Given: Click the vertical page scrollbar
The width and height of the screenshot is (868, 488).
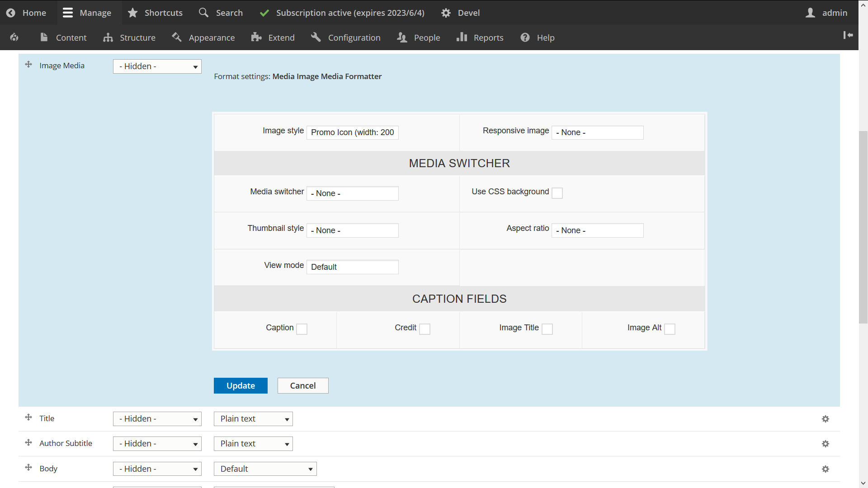Looking at the screenshot, I should pyautogui.click(x=863, y=226).
